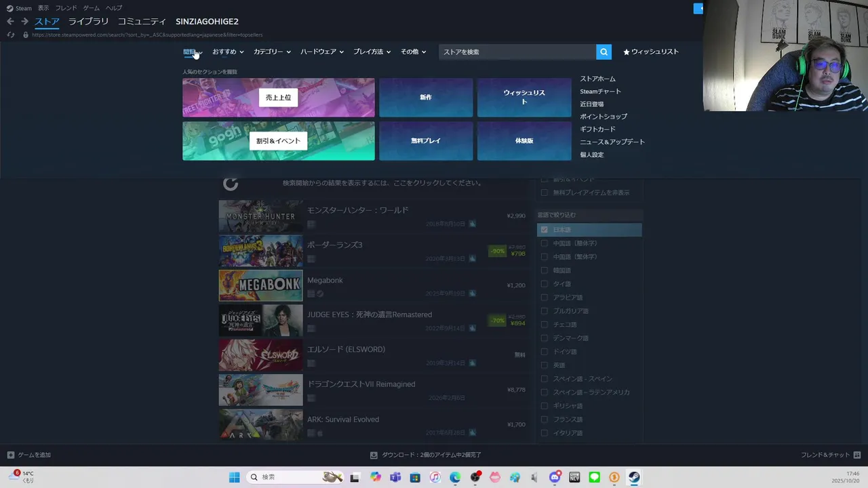This screenshot has height=488, width=868.
Task: Open Discord on the taskbar
Action: tap(555, 477)
